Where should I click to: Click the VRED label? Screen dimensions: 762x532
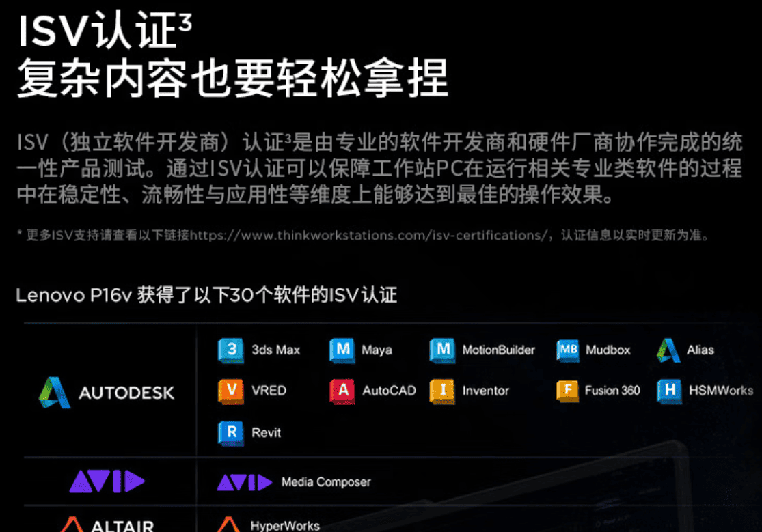269,391
